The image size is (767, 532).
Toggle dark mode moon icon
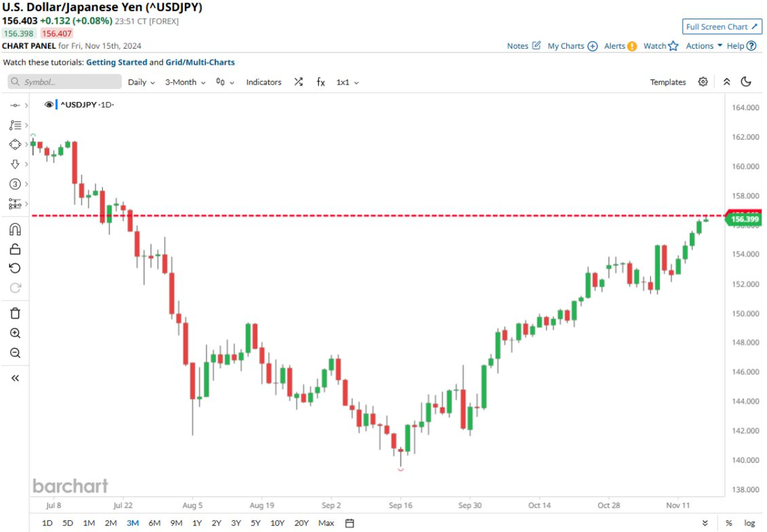[x=746, y=81]
